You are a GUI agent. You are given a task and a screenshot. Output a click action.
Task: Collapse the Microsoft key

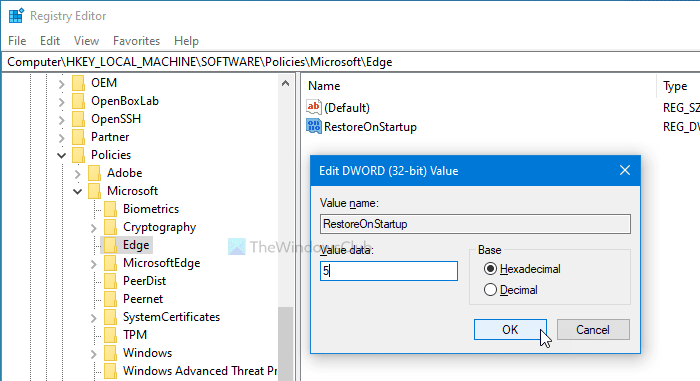click(78, 192)
